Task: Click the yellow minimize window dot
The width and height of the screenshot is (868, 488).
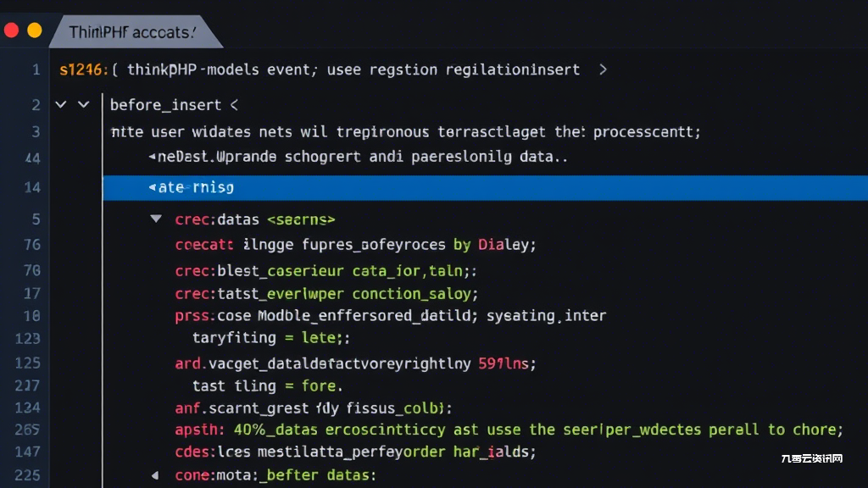Action: pyautogui.click(x=34, y=30)
